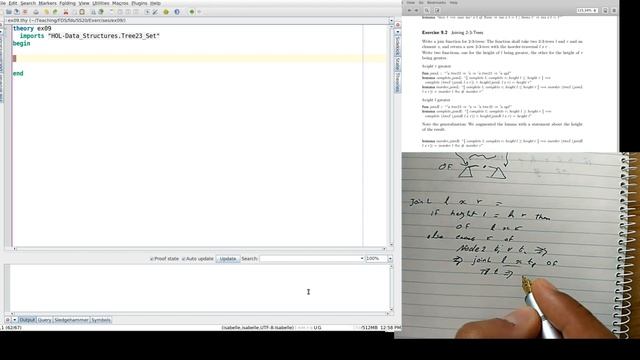Screen dimensions: 640x360
Task: Open the Utilities menu
Action: (x=100, y=3)
